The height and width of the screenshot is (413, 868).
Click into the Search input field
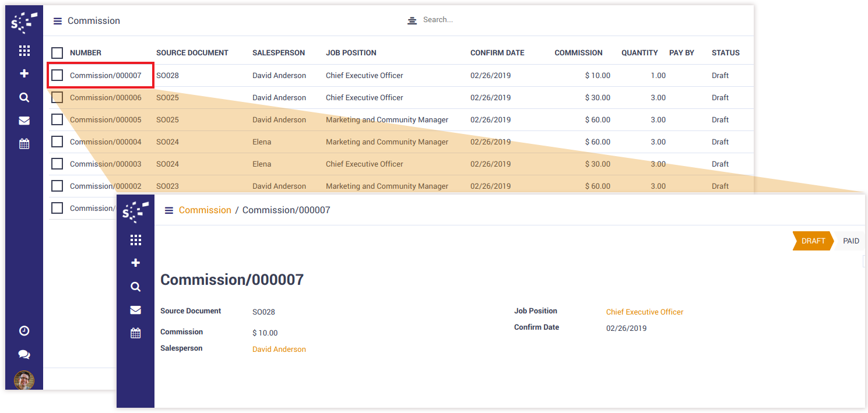click(x=496, y=20)
